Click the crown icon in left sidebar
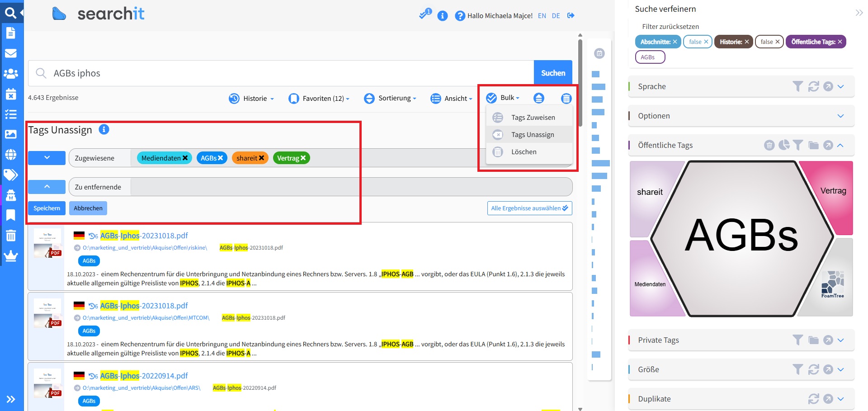The width and height of the screenshot is (868, 411). click(11, 256)
